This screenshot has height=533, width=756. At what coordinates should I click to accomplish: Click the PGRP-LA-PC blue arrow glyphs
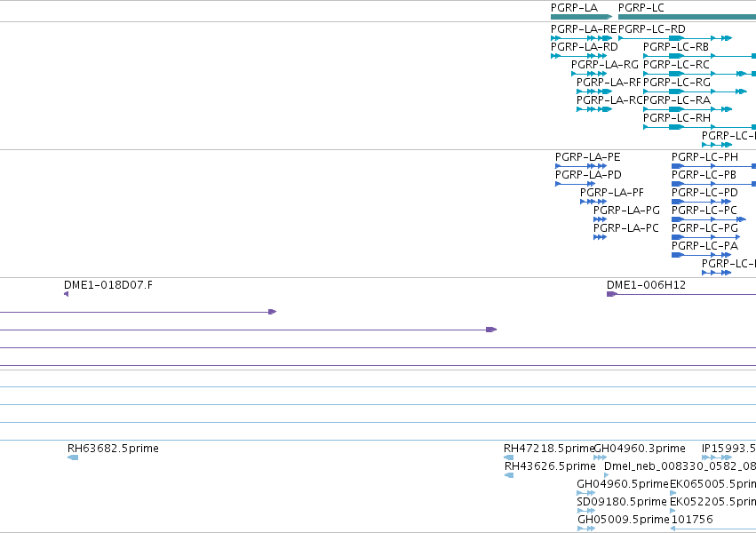coord(600,237)
